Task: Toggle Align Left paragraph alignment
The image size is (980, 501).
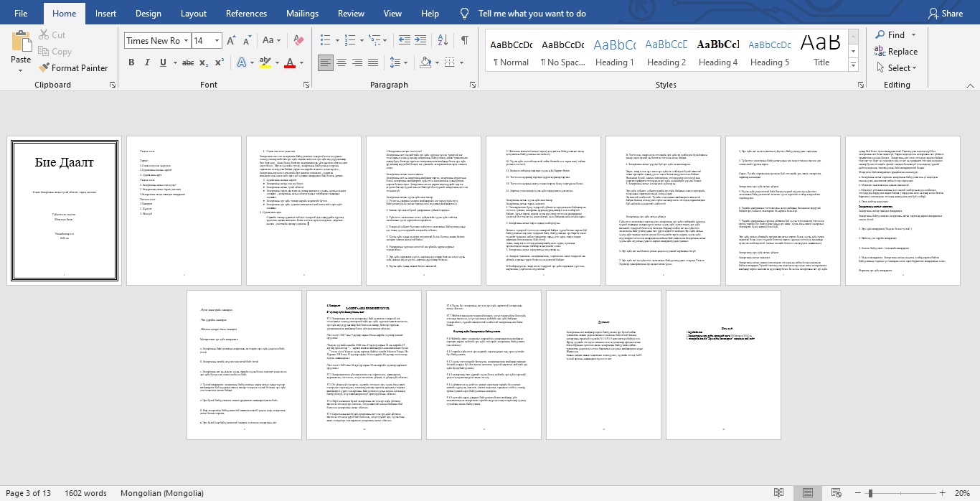Action: click(x=326, y=62)
